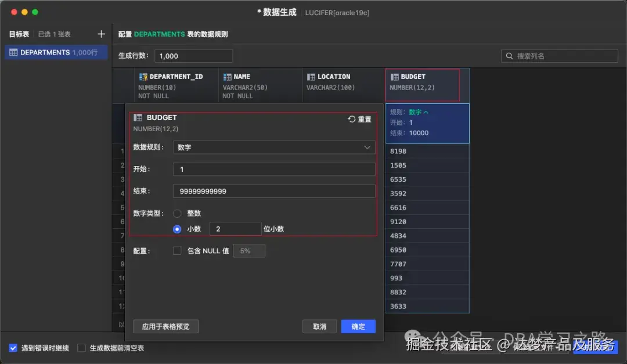Collapse BUDGET rule chevron next to 数字
The height and width of the screenshot is (364, 627).
[x=426, y=113]
